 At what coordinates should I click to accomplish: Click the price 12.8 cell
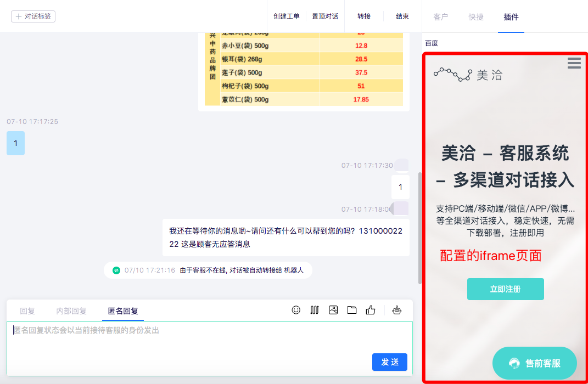tap(361, 46)
